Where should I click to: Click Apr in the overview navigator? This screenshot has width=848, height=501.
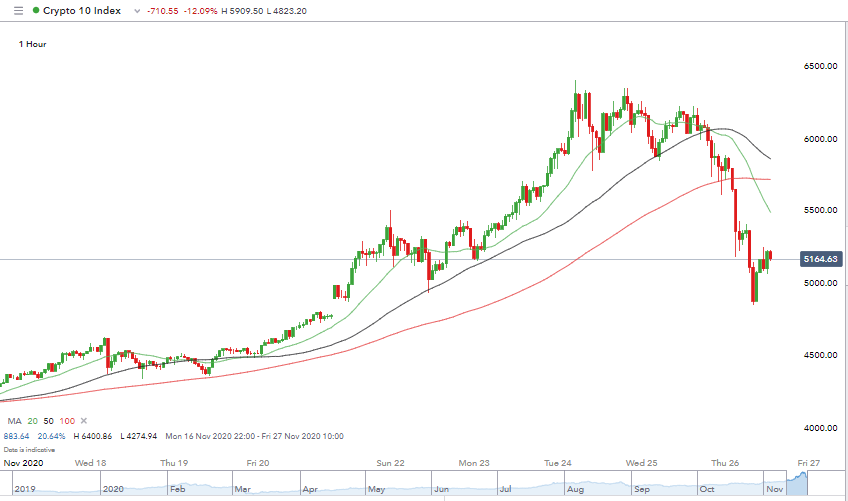(x=310, y=489)
